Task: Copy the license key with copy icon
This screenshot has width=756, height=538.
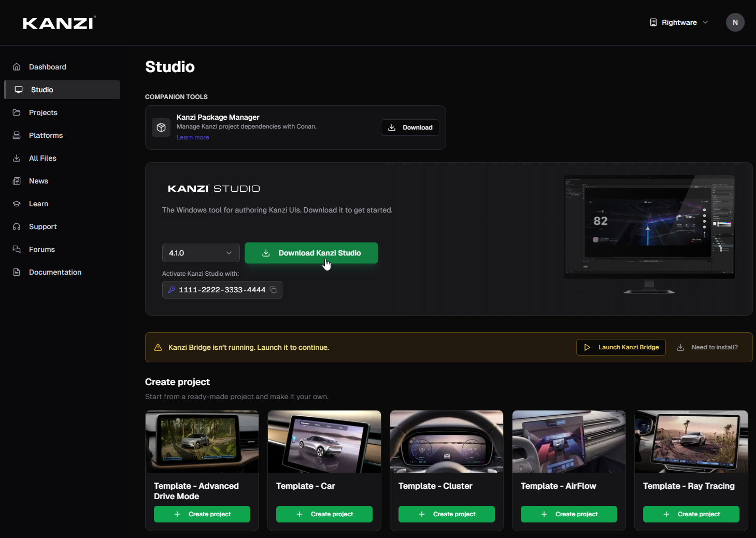Action: click(x=273, y=290)
